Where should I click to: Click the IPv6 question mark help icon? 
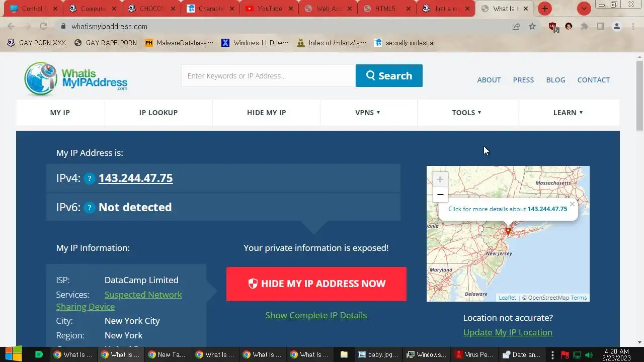pos(90,208)
